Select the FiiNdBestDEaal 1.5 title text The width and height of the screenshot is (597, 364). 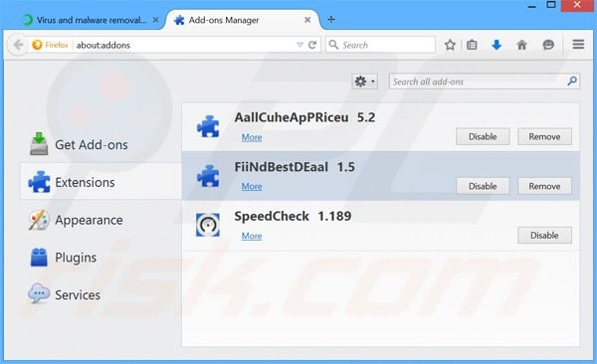click(295, 167)
